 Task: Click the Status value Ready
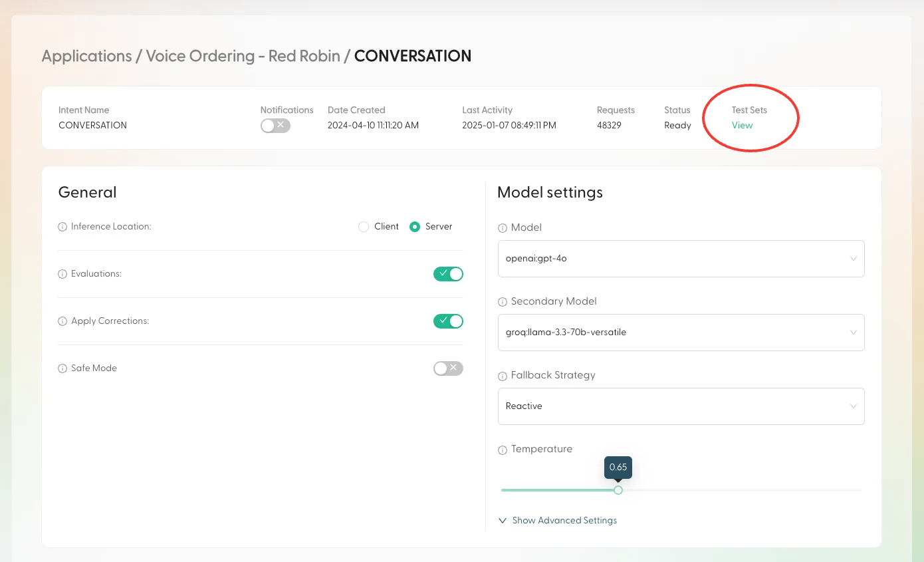(x=677, y=125)
